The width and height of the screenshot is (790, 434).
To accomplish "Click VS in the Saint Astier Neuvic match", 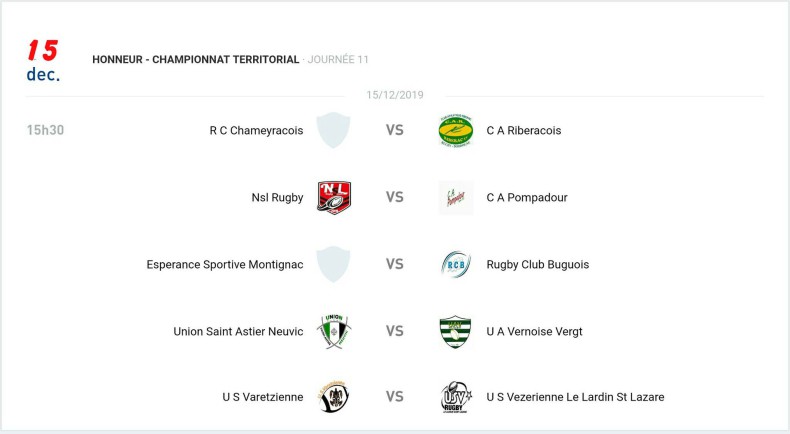I will (x=395, y=331).
